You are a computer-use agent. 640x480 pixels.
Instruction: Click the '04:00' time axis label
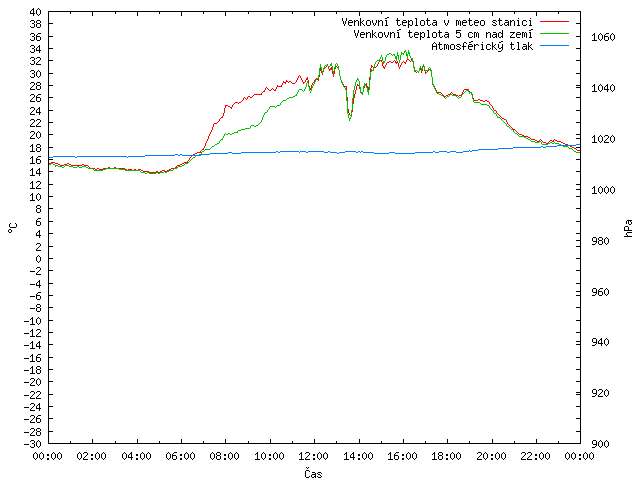(136, 456)
